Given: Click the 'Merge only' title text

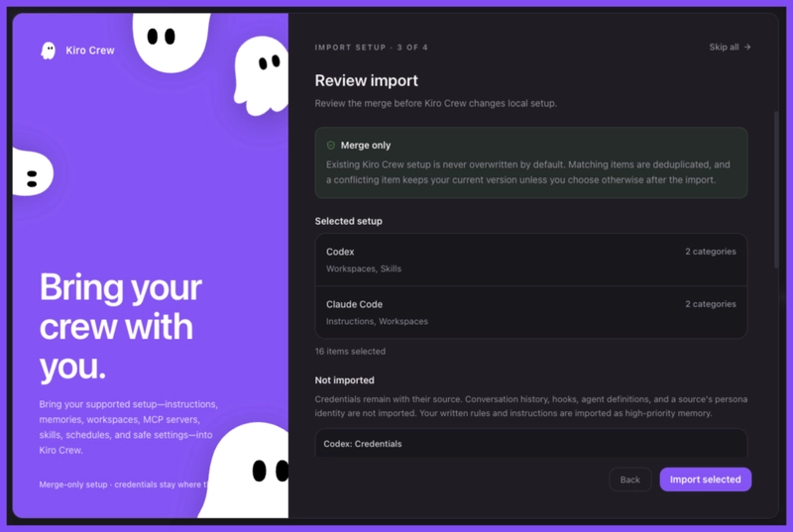Looking at the screenshot, I should coord(366,146).
